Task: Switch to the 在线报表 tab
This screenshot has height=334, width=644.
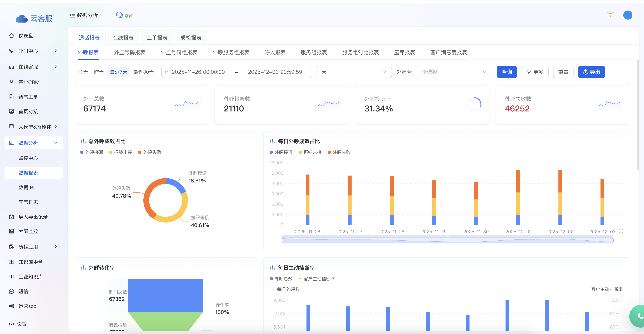Action: (123, 38)
